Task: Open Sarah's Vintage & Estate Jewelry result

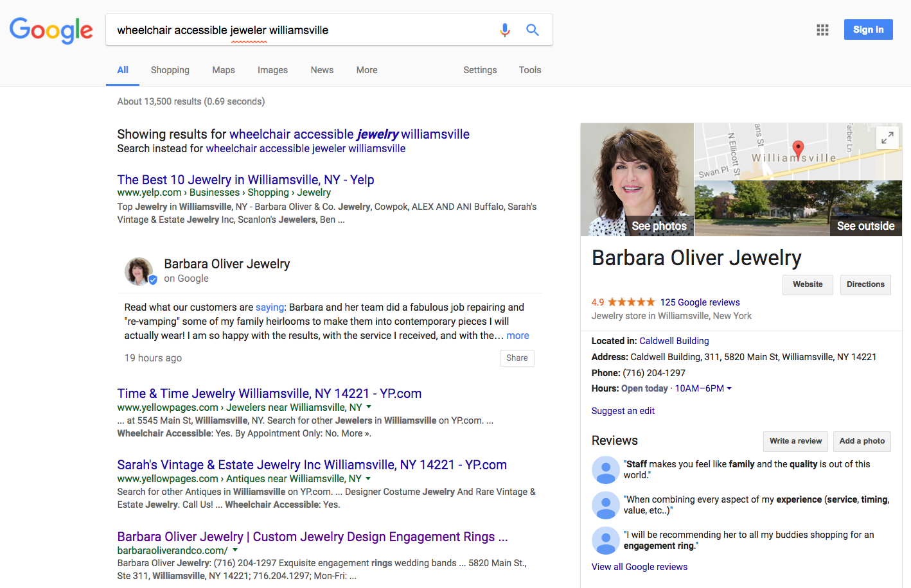Action: [312, 465]
